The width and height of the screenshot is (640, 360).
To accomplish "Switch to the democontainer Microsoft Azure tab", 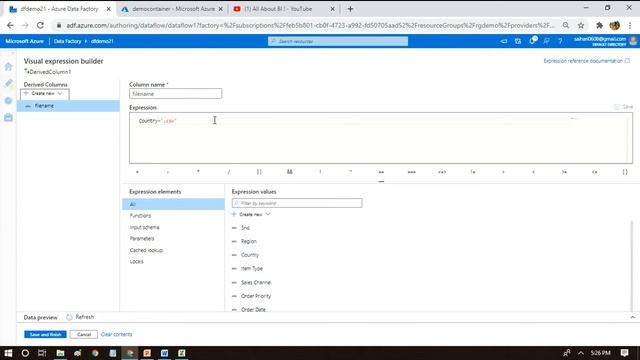I will 173,9.
